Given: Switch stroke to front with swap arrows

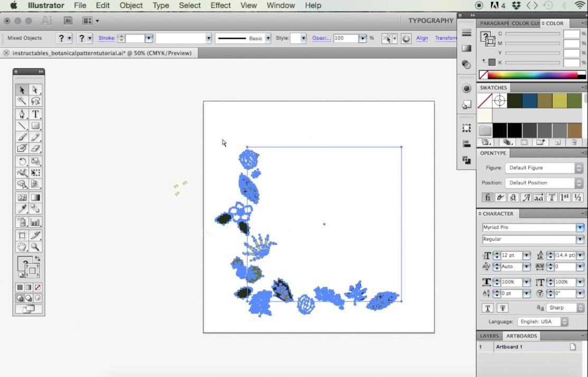Looking at the screenshot, I should (38, 258).
